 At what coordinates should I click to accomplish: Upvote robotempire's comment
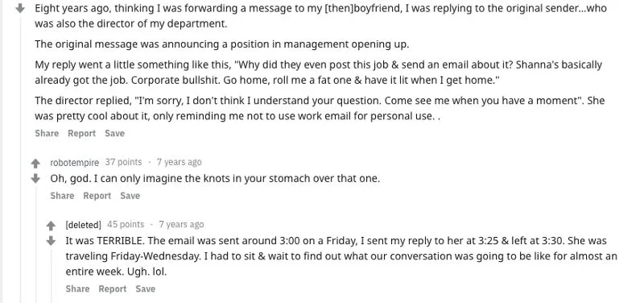[x=35, y=164]
